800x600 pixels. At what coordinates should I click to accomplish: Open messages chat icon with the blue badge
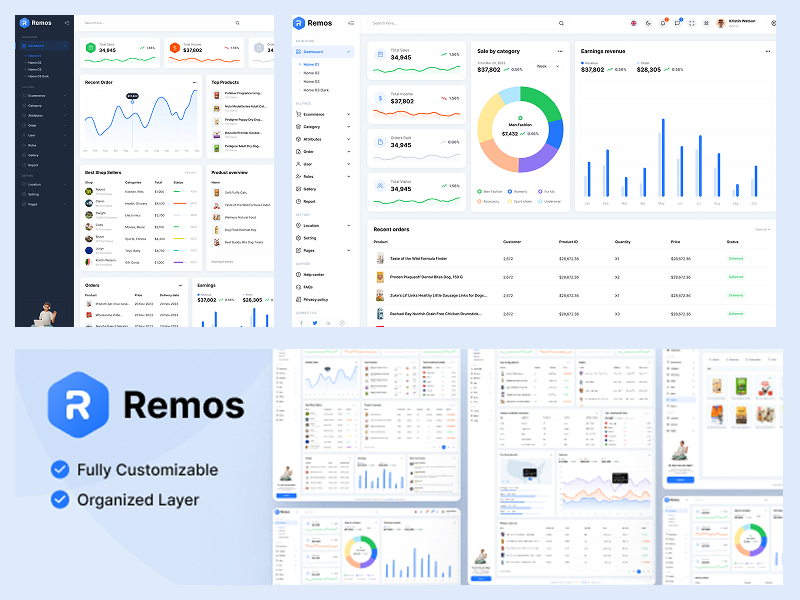point(678,23)
